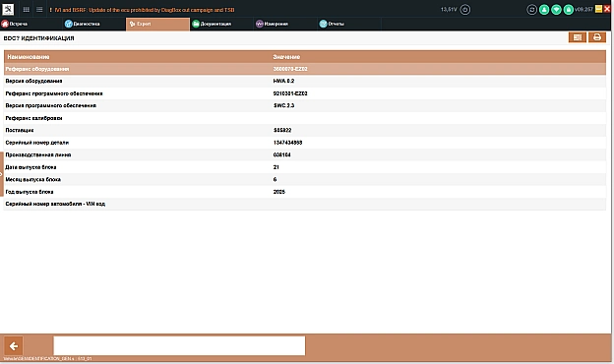The image size is (614, 364).
Task: Select Референс программного обеспечения row label
Action: pyautogui.click(x=54, y=93)
